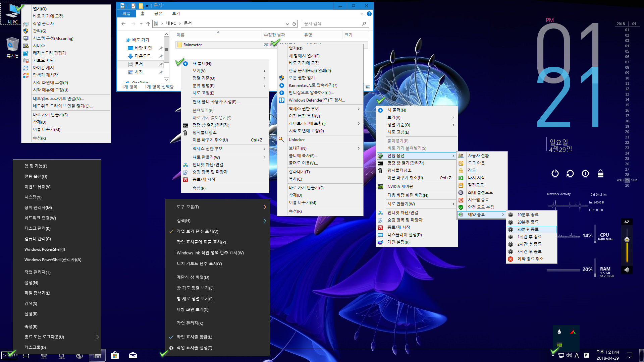The image size is (644, 362).
Task: Click the volume icon in system tray
Action: tap(569, 355)
